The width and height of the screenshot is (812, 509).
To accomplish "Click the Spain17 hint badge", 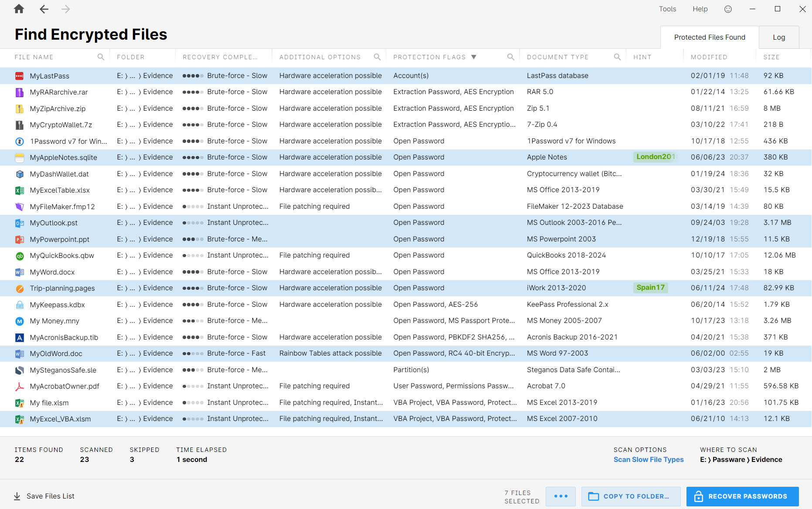I will tap(650, 288).
